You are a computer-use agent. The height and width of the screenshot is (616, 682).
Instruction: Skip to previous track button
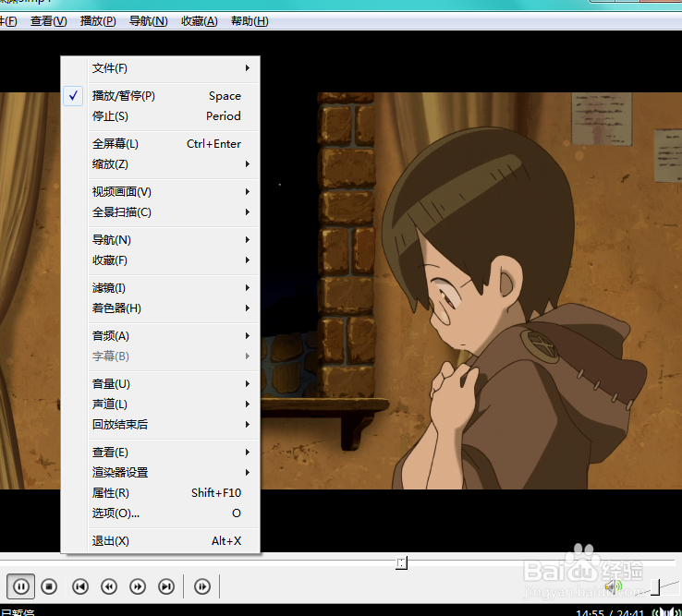(x=80, y=586)
